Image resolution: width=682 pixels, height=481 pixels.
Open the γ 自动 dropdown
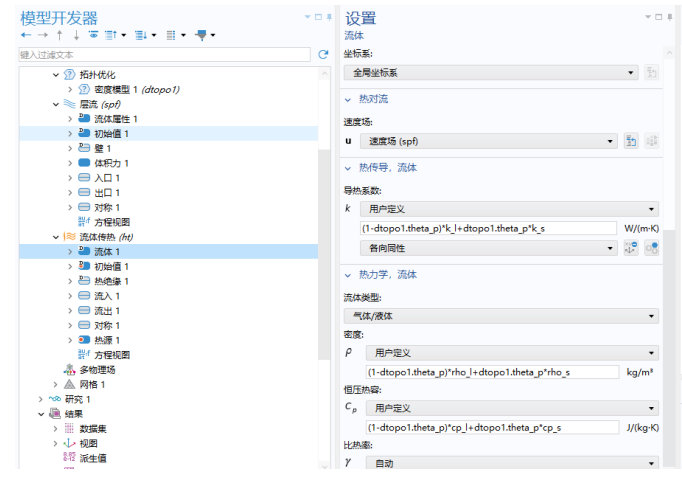(x=512, y=463)
